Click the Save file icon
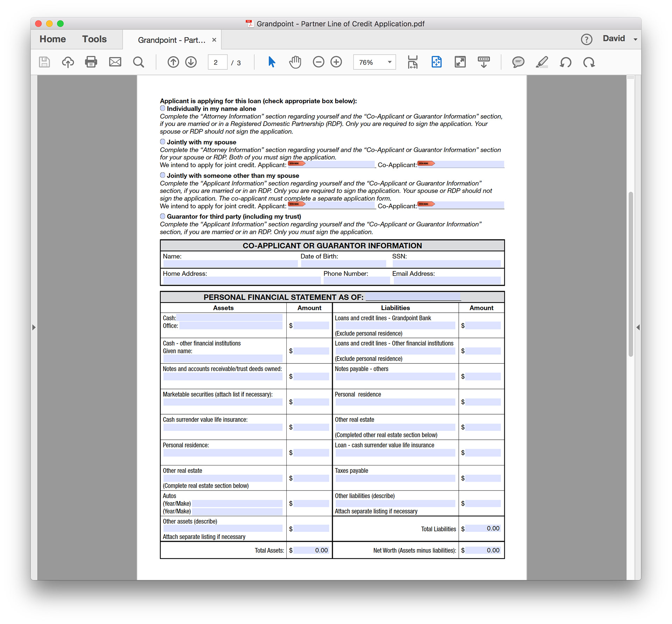Viewport: 672px width, 624px height. [x=44, y=62]
